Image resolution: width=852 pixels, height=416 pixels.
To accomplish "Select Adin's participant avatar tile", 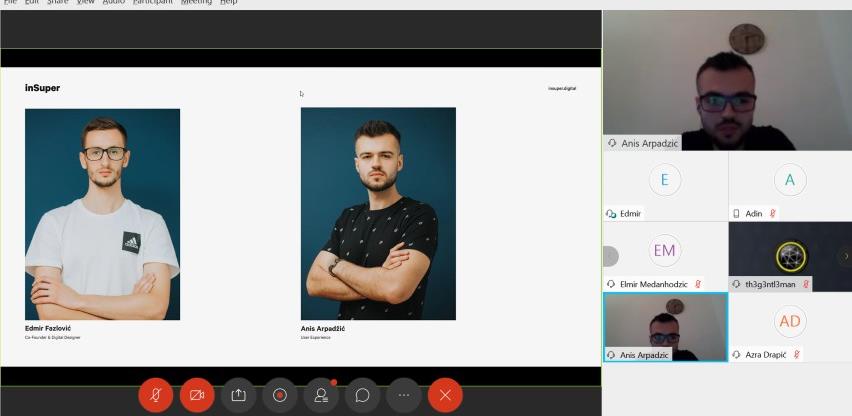I will pos(790,181).
